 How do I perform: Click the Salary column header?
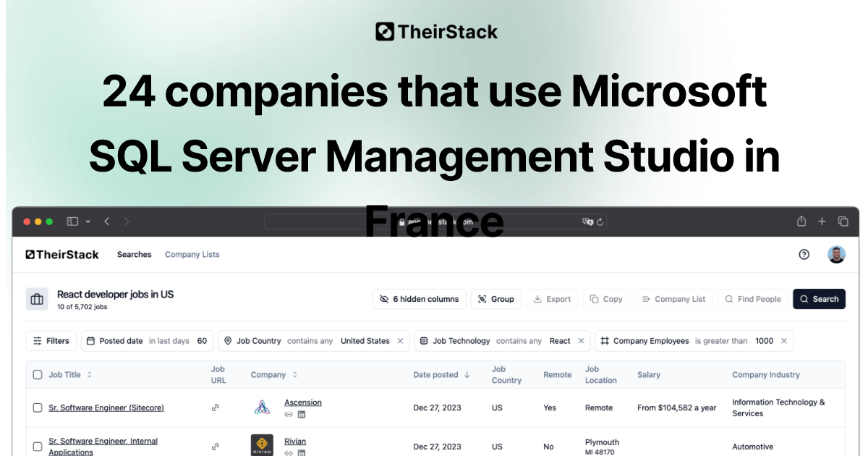[x=649, y=375]
